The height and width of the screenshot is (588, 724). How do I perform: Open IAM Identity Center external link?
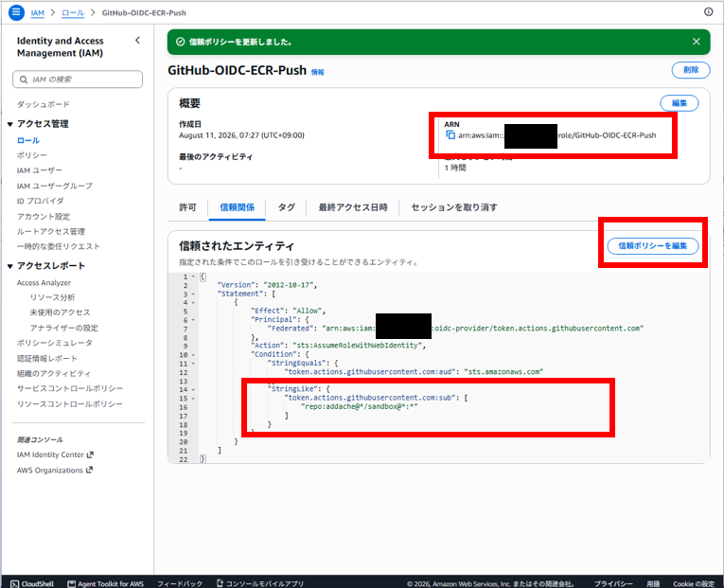pyautogui.click(x=55, y=454)
